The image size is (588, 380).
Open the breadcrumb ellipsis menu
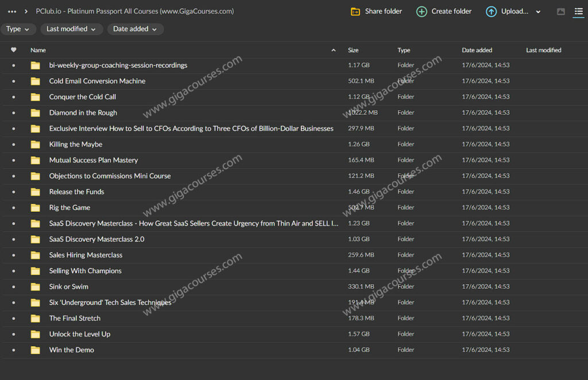tap(12, 11)
